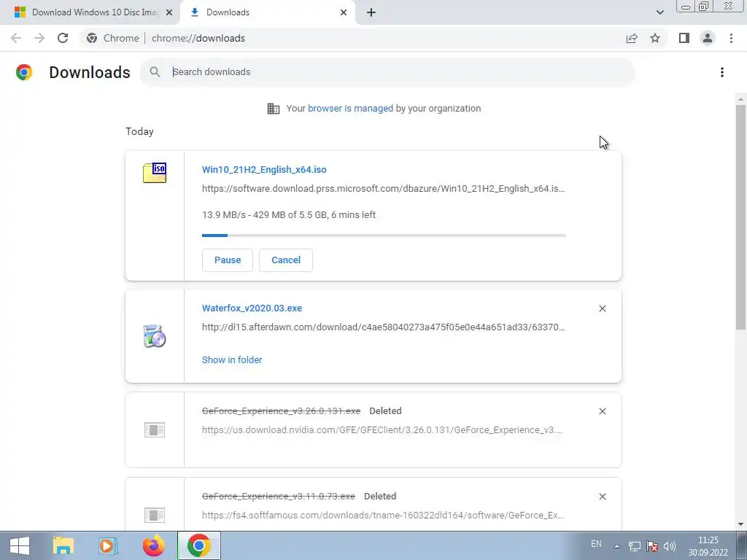Open Chrome's main three-dot menu
Viewport: 747px width, 560px height.
(731, 38)
